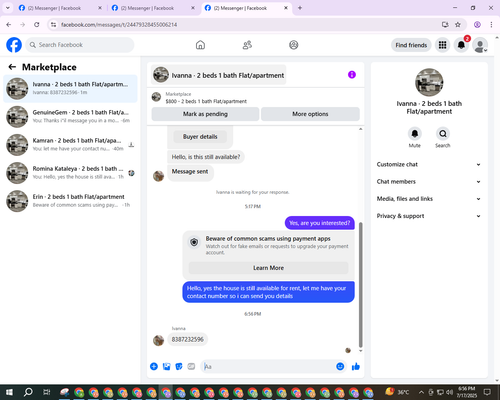Open Chrome tab search dropdown arrow
Screen dimensions: 500x400
click(7, 8)
